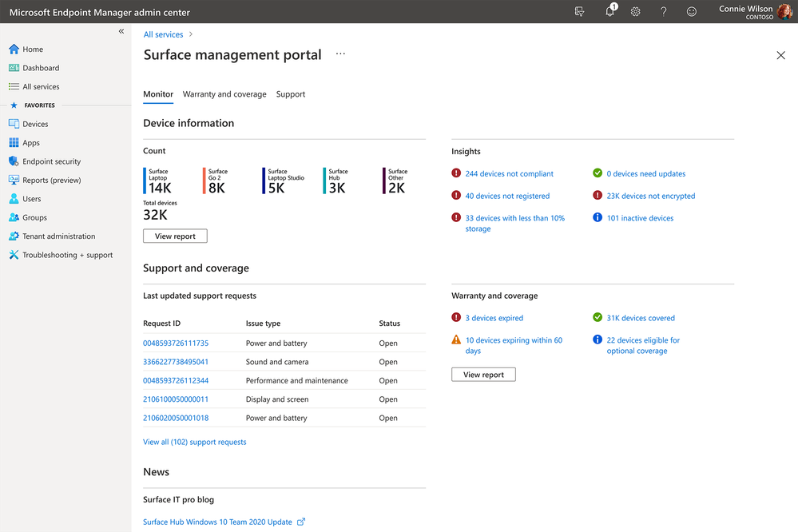Screen dimensions: 798x532
Task: Open the Home icon in sidebar
Action: [x=14, y=49]
